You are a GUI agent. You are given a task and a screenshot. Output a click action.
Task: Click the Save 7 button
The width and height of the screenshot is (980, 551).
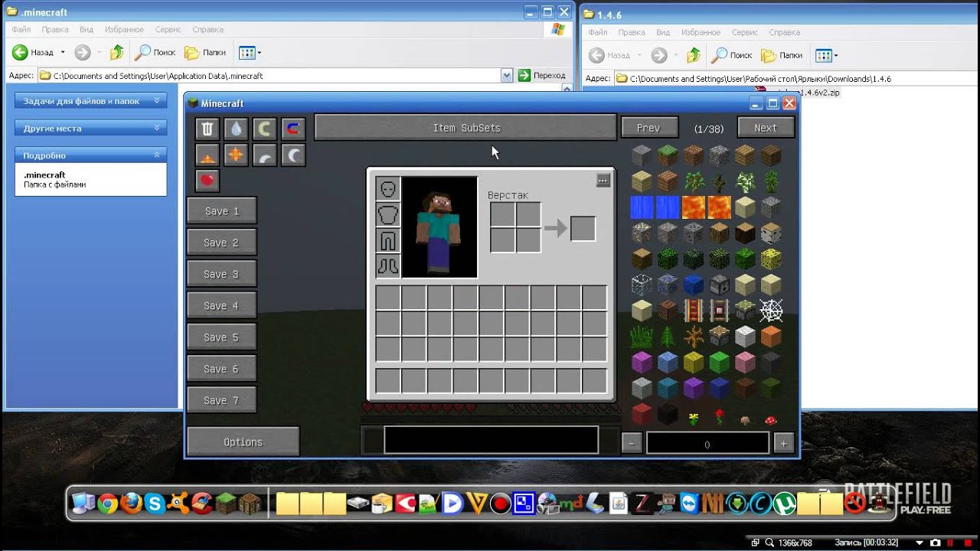point(221,400)
